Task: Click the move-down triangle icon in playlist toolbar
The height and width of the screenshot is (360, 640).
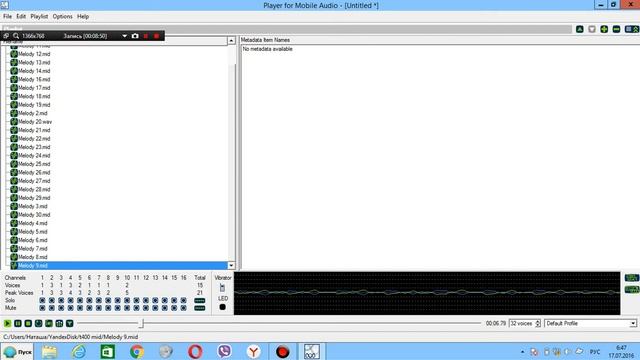Action: pos(592,29)
